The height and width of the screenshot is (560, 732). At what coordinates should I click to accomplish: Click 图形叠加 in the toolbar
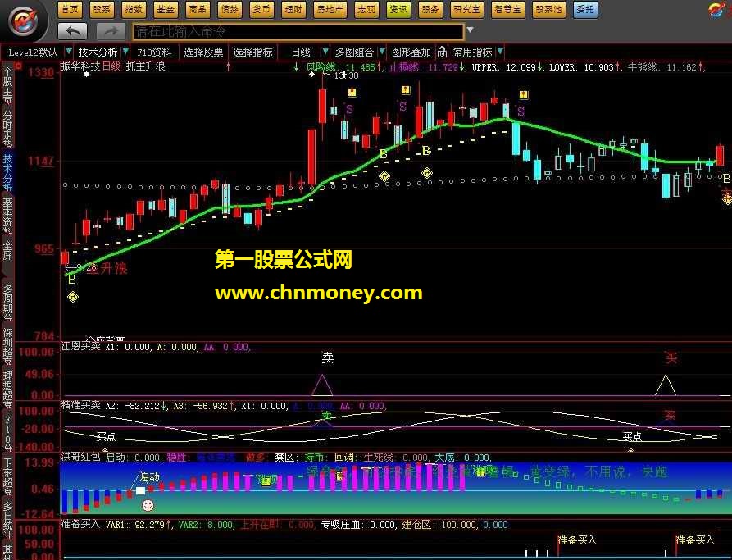point(411,52)
